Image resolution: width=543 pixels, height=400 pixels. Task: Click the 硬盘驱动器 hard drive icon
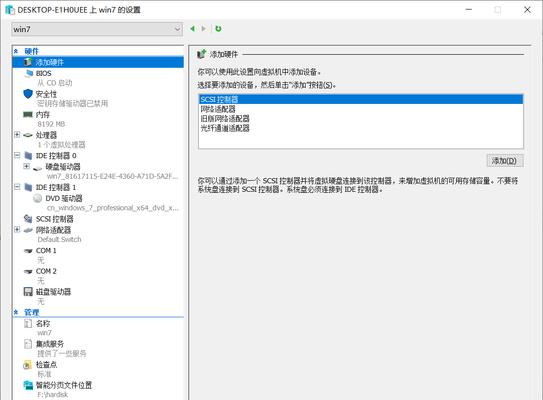click(x=37, y=168)
